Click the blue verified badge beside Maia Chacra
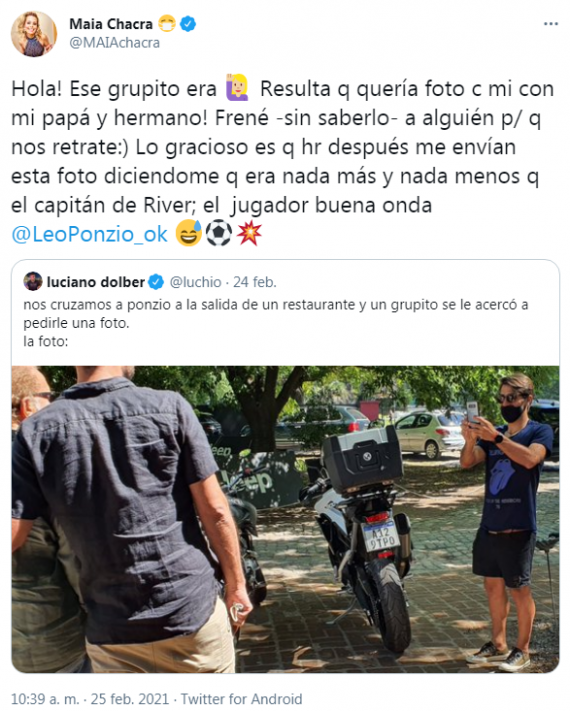 coord(188,24)
